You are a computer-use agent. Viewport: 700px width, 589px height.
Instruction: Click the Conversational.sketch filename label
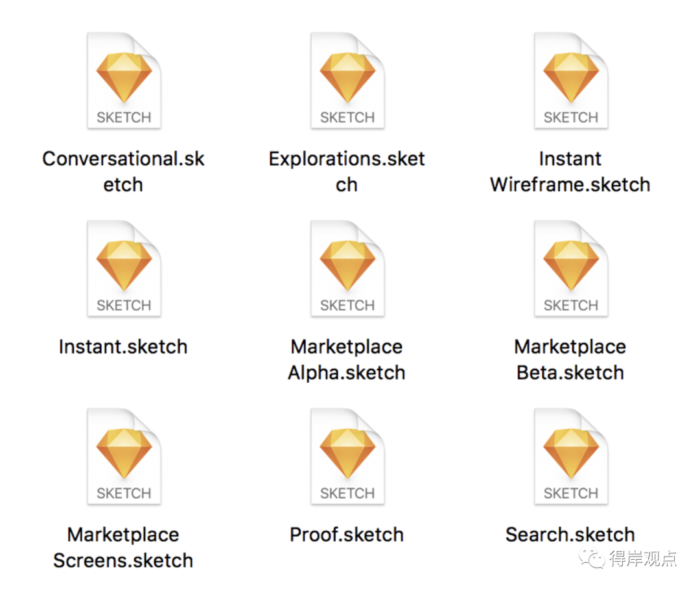coord(123,172)
